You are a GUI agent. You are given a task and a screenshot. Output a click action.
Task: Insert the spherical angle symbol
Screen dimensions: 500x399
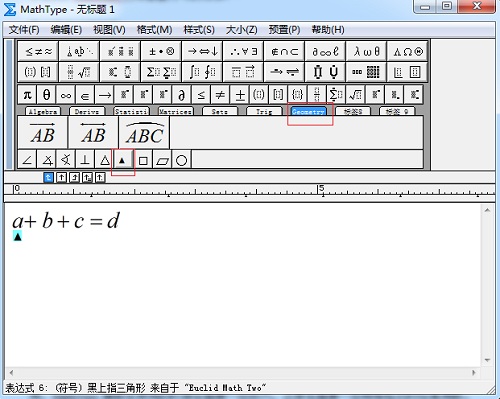66,160
